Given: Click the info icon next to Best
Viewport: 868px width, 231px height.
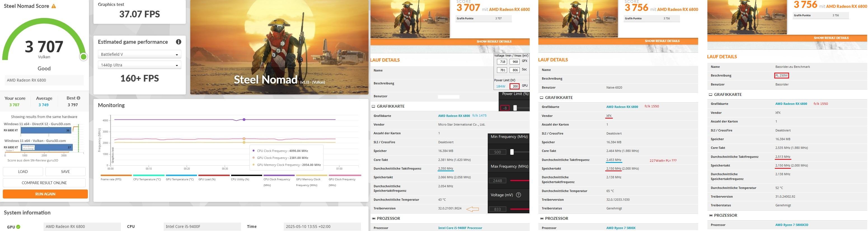Looking at the screenshot, I should tap(79, 98).
